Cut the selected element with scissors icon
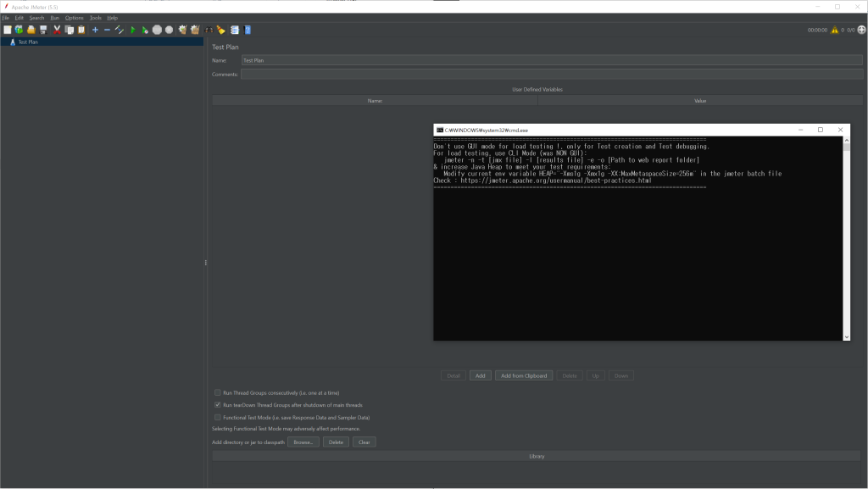The width and height of the screenshot is (868, 489). tap(57, 30)
